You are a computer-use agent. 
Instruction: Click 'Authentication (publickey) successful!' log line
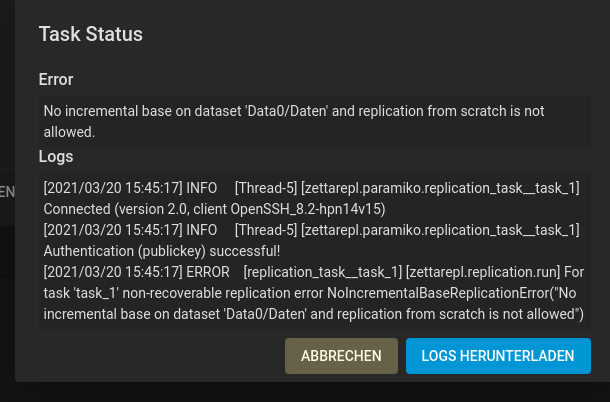point(162,251)
